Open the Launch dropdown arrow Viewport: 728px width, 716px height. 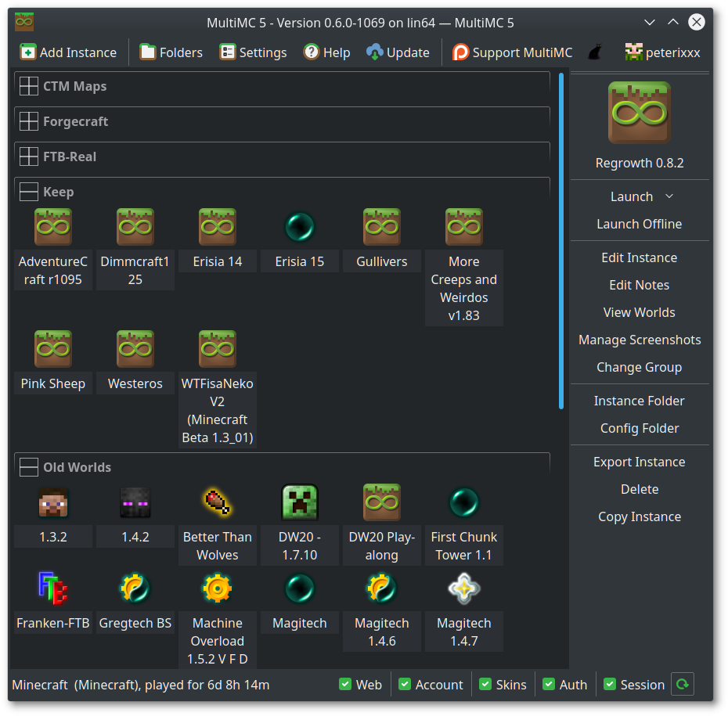pos(669,196)
